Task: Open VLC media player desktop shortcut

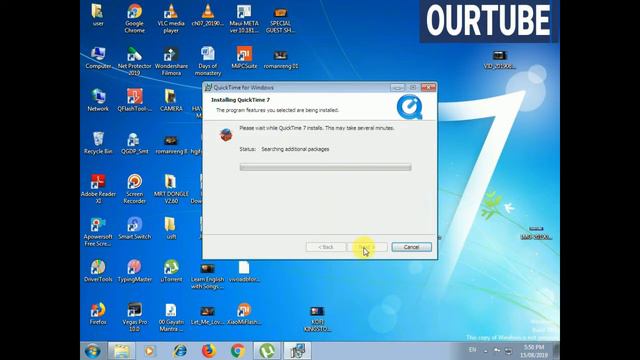Action: [171, 18]
